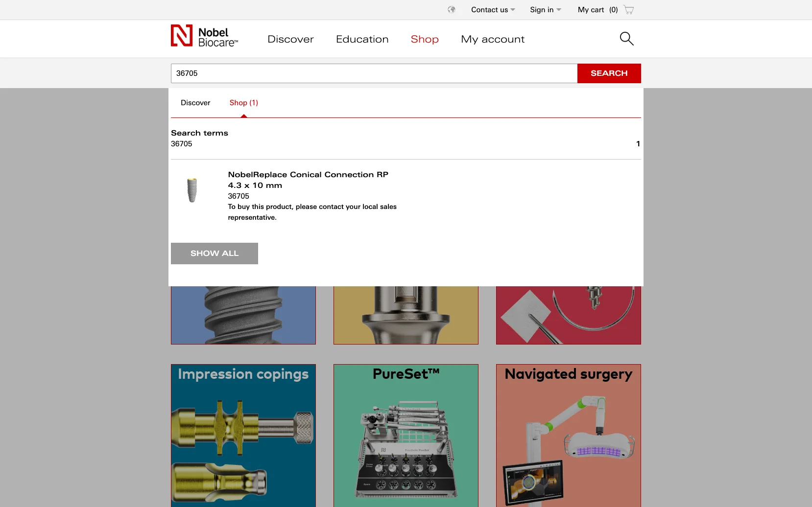This screenshot has height=507, width=812.
Task: Expand the Contact us dropdown
Action: [x=493, y=10]
